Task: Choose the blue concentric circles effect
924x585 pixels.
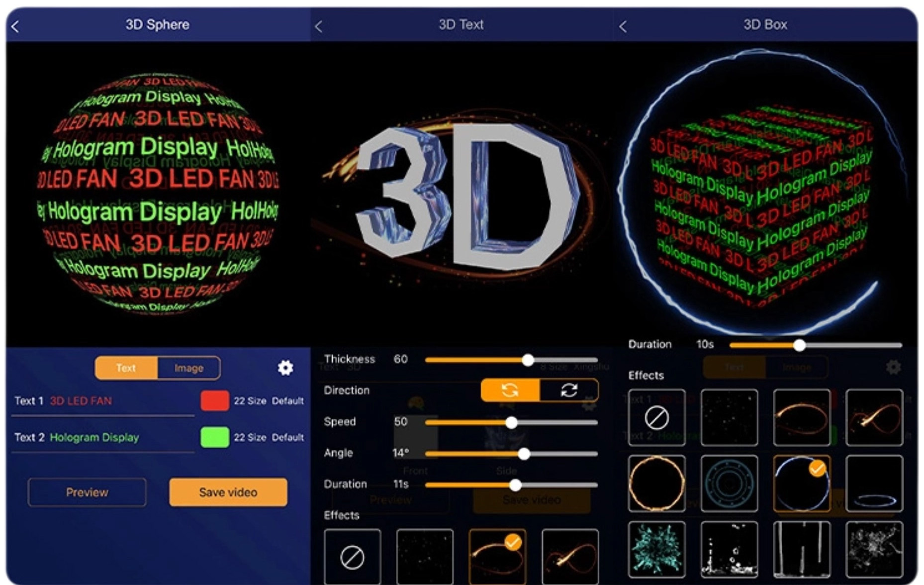Action: tap(729, 483)
